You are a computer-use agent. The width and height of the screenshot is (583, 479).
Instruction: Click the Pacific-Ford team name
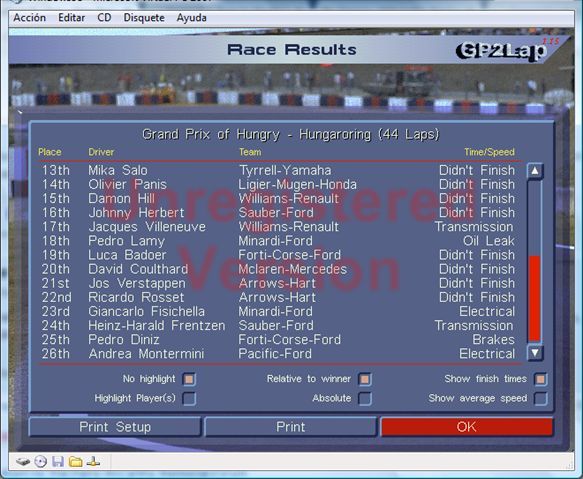[275, 354]
